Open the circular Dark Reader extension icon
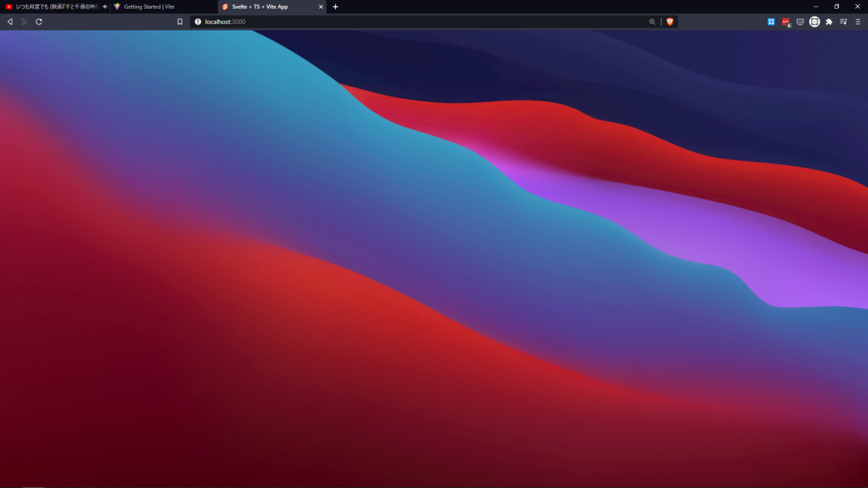Screen dimensions: 868x488 (814, 22)
